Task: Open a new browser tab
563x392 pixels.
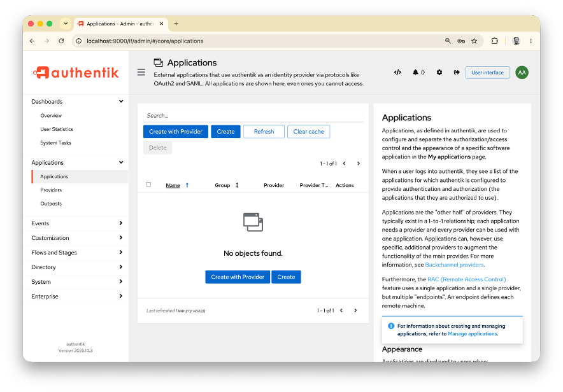Action: [176, 24]
